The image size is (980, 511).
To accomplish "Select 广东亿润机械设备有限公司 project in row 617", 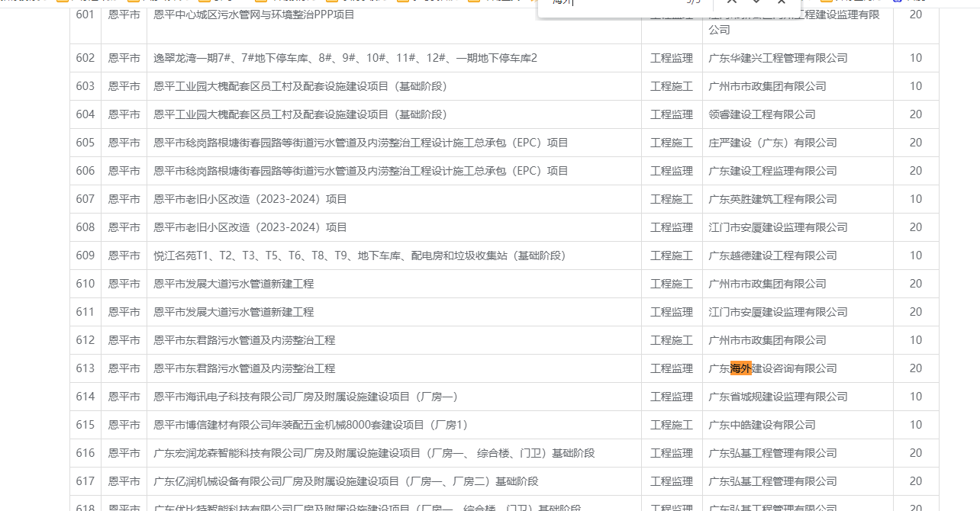I will 346,481.
